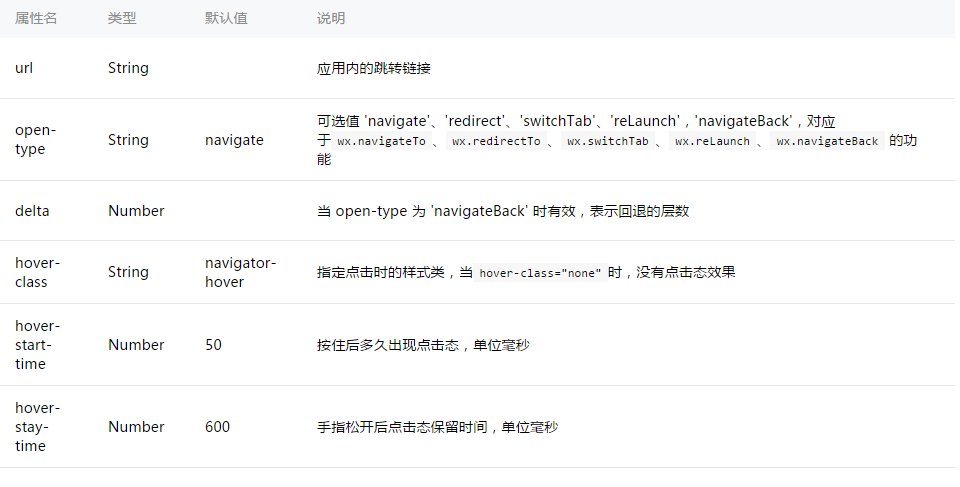
Task: Click the description 应用内的跳转链接
Action: (373, 68)
